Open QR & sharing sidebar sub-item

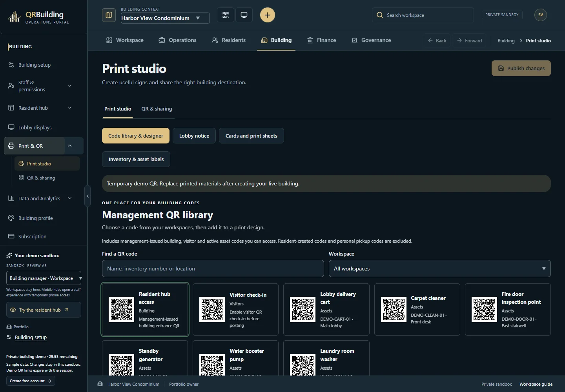47,178
